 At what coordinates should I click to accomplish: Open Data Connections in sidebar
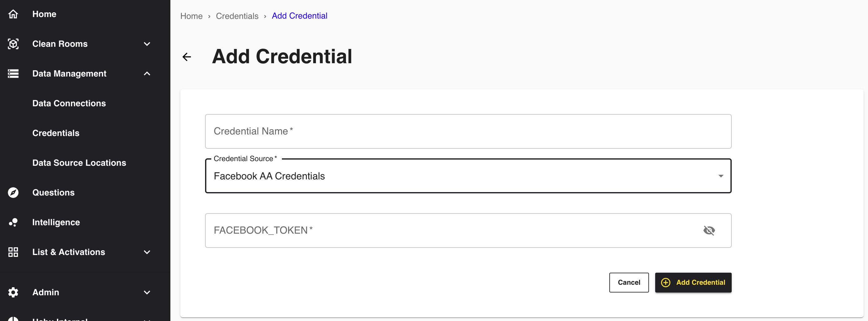tap(69, 103)
